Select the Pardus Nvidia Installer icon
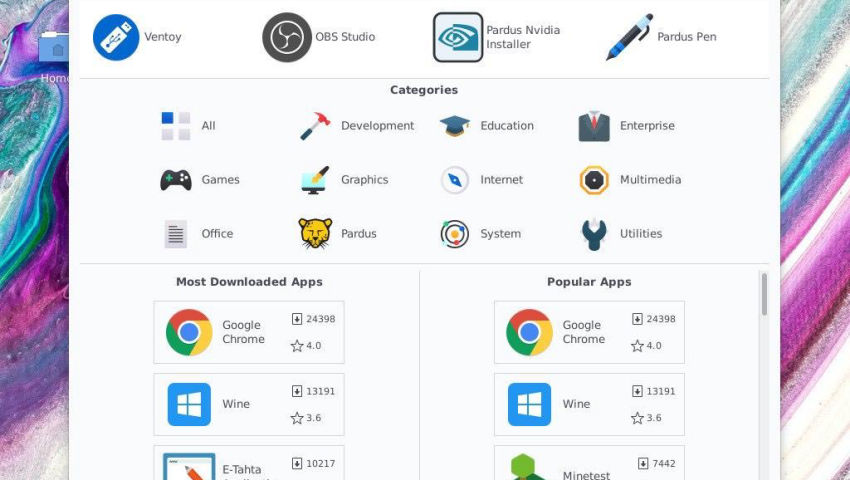 (458, 37)
